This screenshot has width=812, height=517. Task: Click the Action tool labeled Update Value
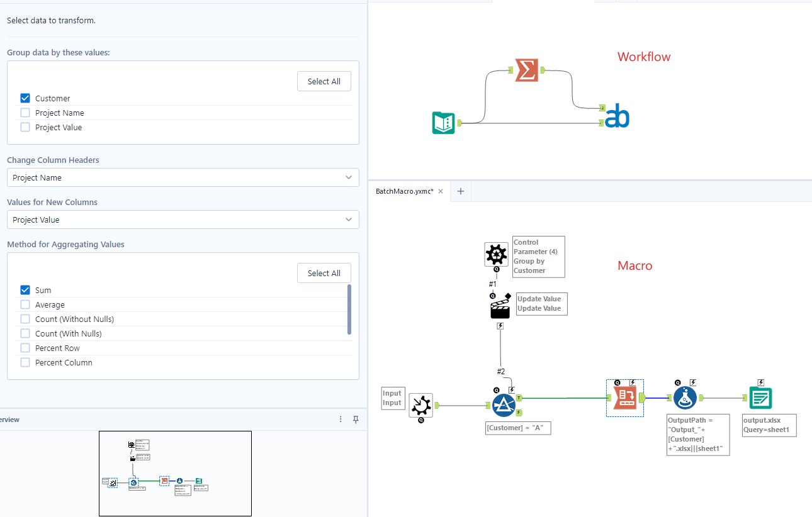point(499,305)
